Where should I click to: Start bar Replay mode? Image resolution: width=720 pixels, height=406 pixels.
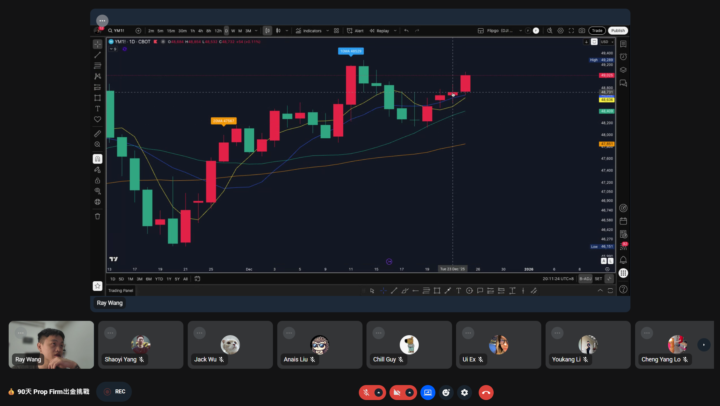click(383, 31)
